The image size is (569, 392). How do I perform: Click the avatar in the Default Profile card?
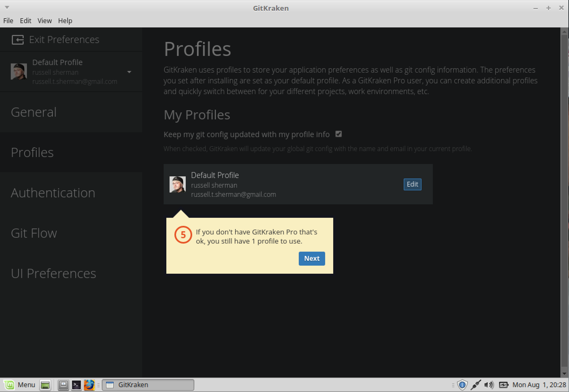[x=178, y=184]
